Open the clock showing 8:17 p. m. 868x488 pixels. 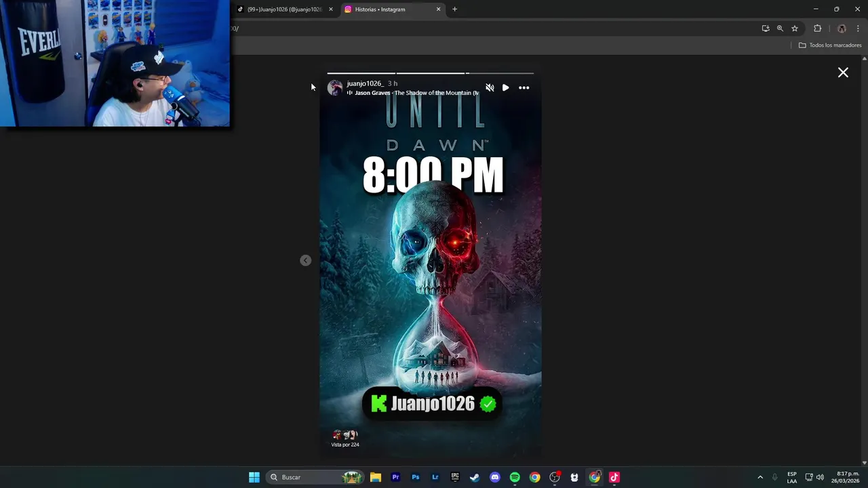click(847, 477)
